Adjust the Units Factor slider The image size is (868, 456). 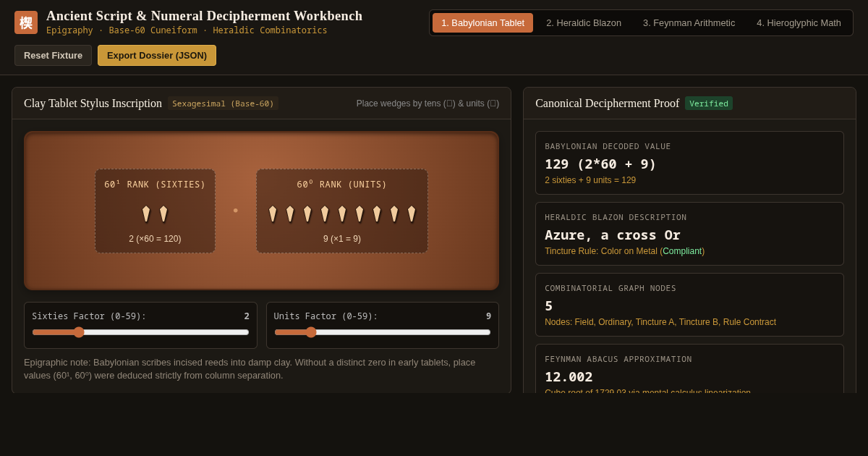tap(383, 332)
